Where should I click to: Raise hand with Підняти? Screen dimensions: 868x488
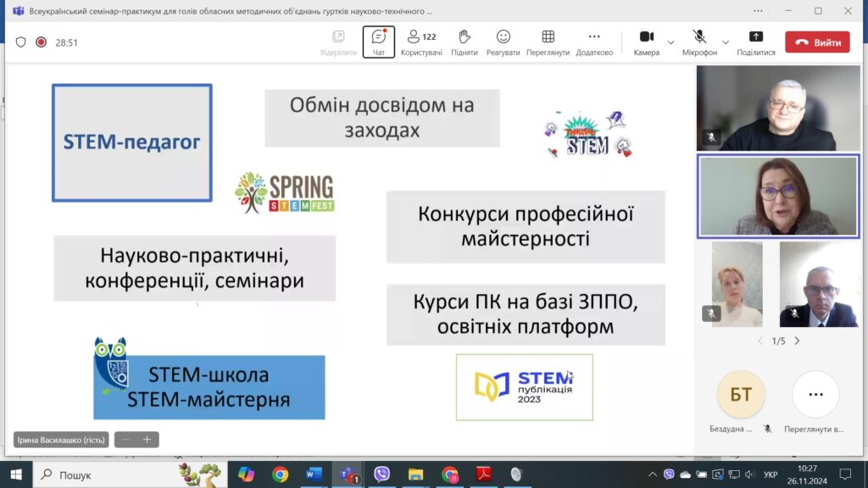click(464, 42)
